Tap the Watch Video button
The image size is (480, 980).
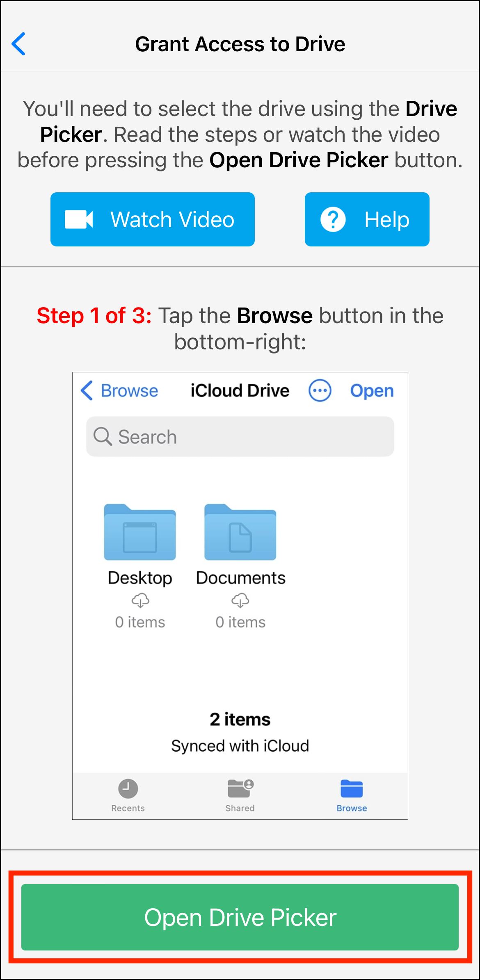pos(153,219)
